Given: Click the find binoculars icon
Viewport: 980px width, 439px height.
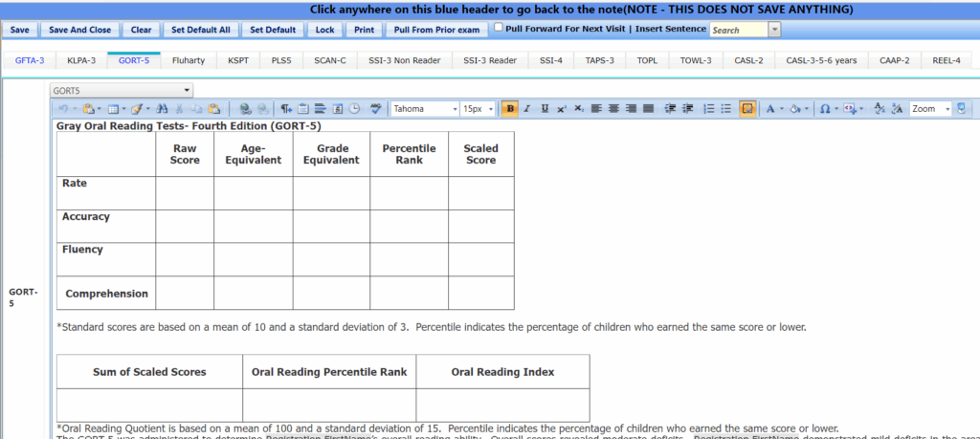Looking at the screenshot, I should point(162,109).
